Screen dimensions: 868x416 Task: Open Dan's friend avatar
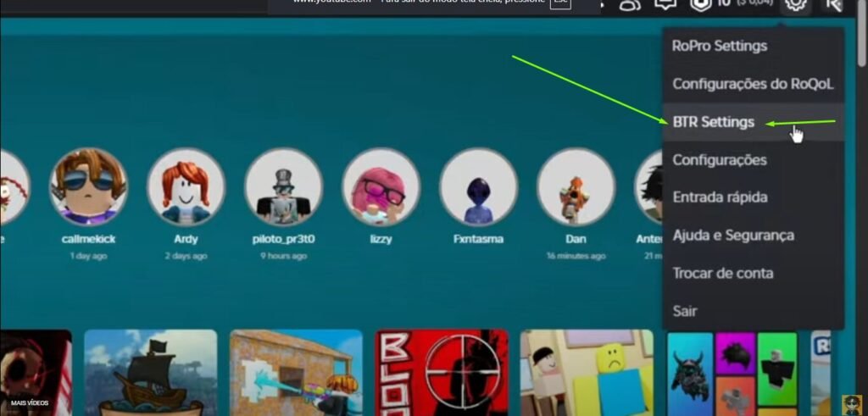[576, 186]
